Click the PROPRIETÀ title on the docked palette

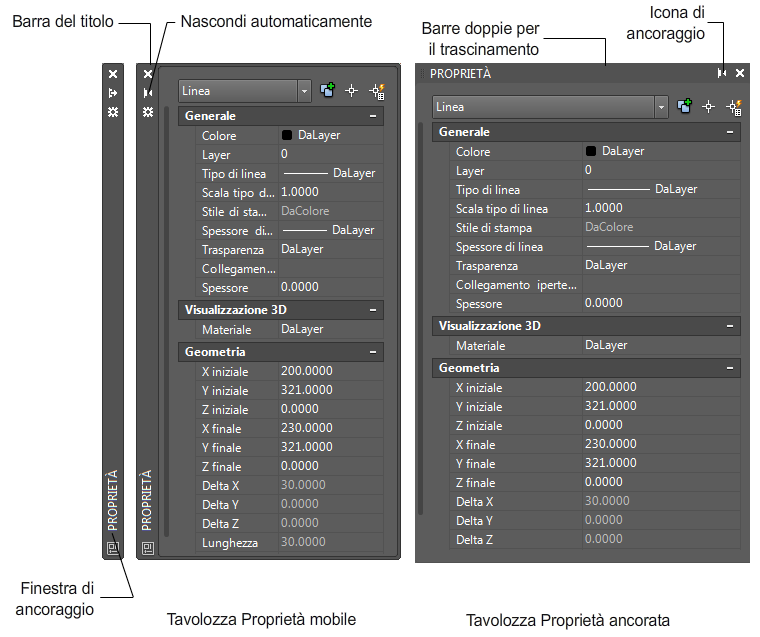tap(460, 74)
